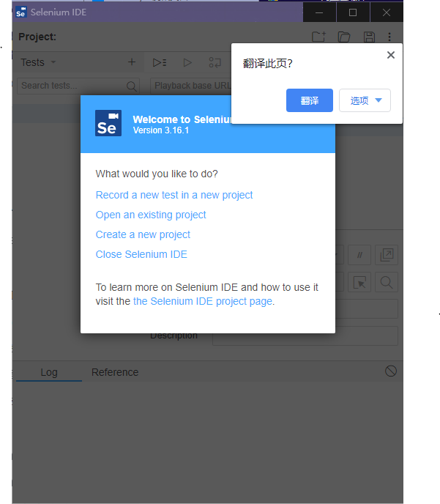
Task: Minimize the Selenium IDE window
Action: pyautogui.click(x=319, y=12)
